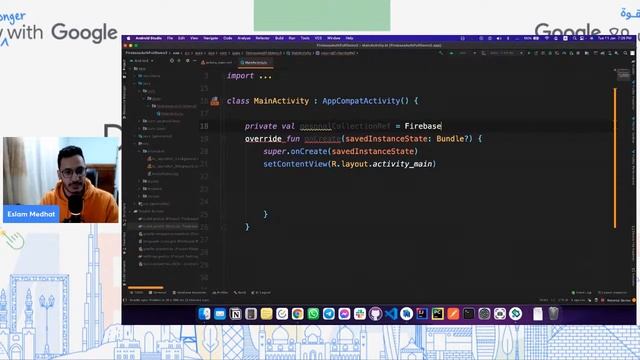Open the Database Inspector tool window
This screenshot has width=640, height=360.
pyautogui.click(x=189, y=293)
